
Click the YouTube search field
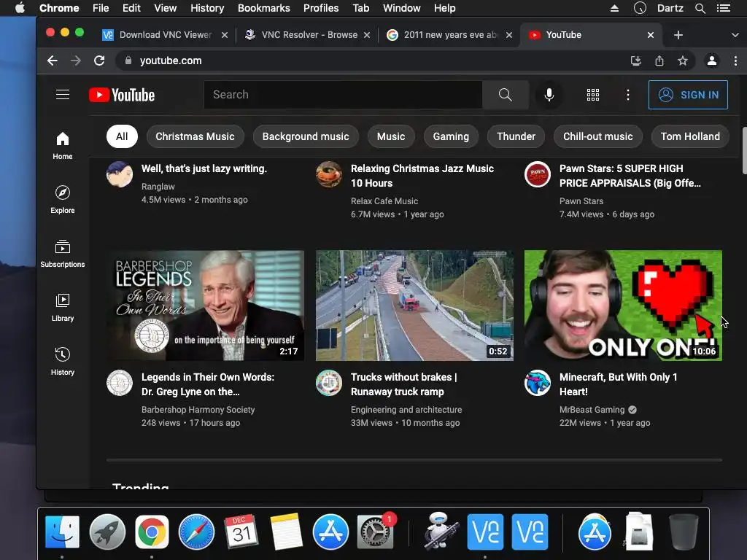click(343, 95)
